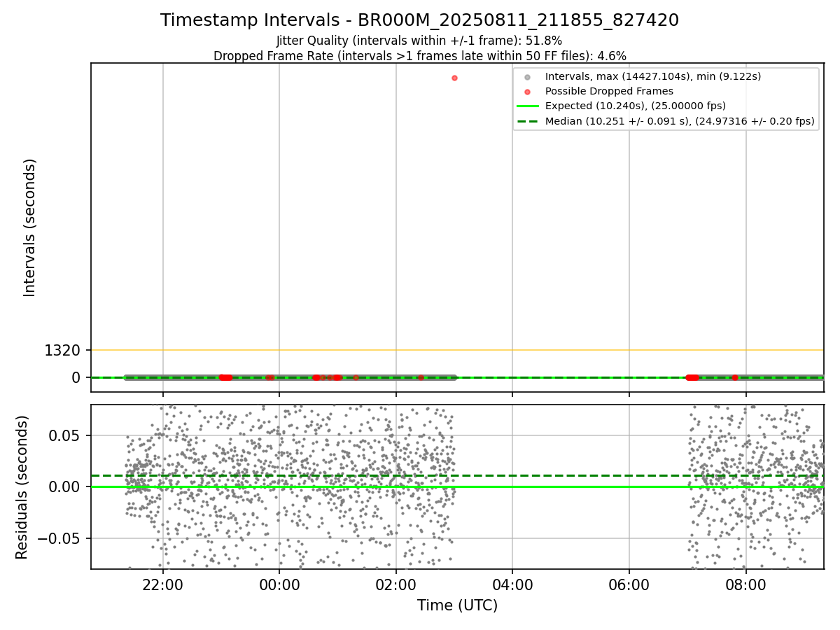
Task: Select the 'Dropped Frame Rate' 4.6% subtitle line
Action: click(419, 56)
